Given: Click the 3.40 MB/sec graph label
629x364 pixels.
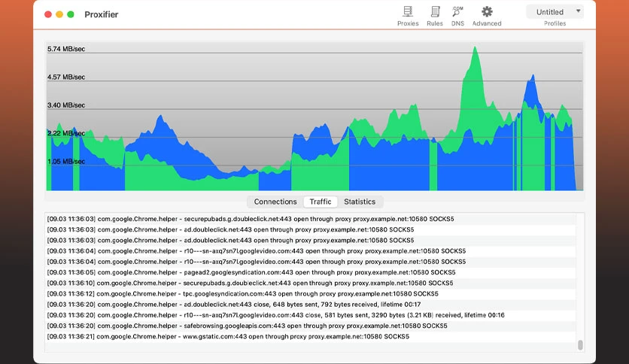Looking at the screenshot, I should point(66,105).
